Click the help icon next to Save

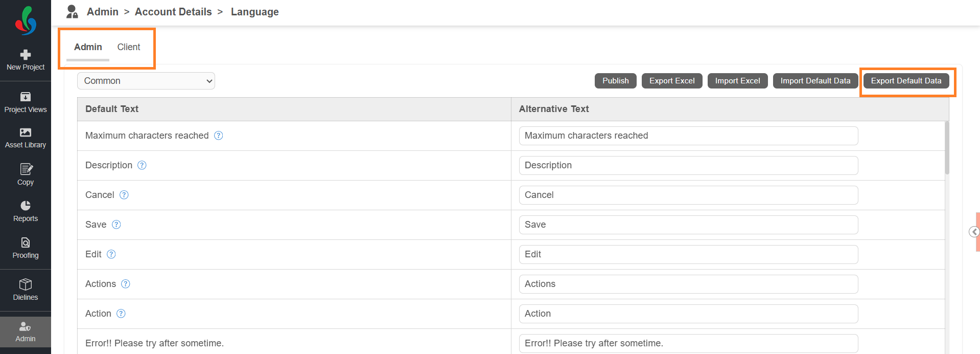click(x=116, y=225)
